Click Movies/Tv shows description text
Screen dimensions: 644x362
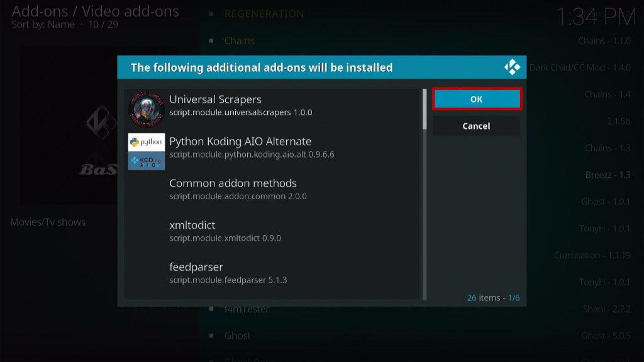[x=48, y=222]
